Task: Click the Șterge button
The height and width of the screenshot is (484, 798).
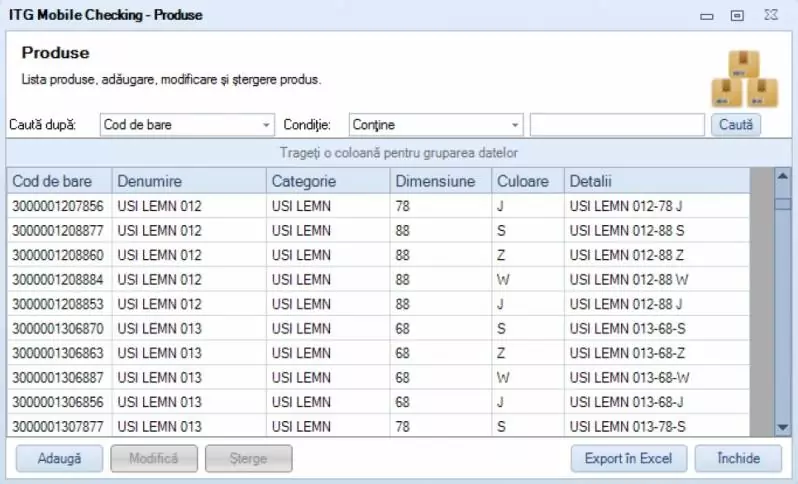Action: (x=248, y=459)
